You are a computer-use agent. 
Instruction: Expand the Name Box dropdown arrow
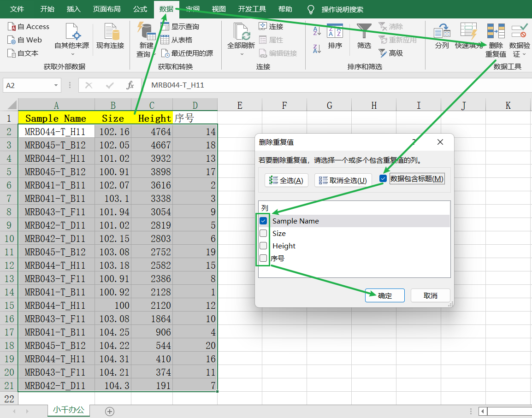[x=56, y=85]
